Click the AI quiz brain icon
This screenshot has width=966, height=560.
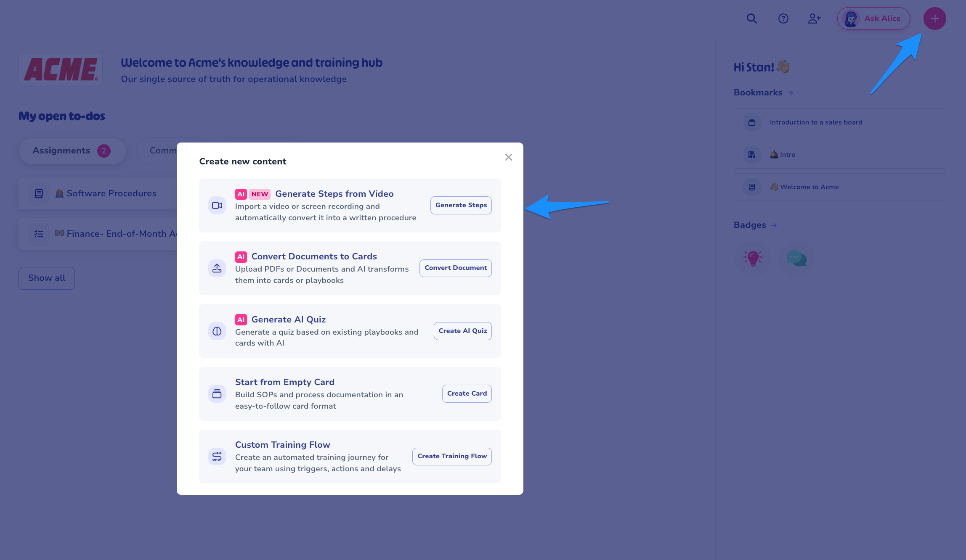click(217, 331)
